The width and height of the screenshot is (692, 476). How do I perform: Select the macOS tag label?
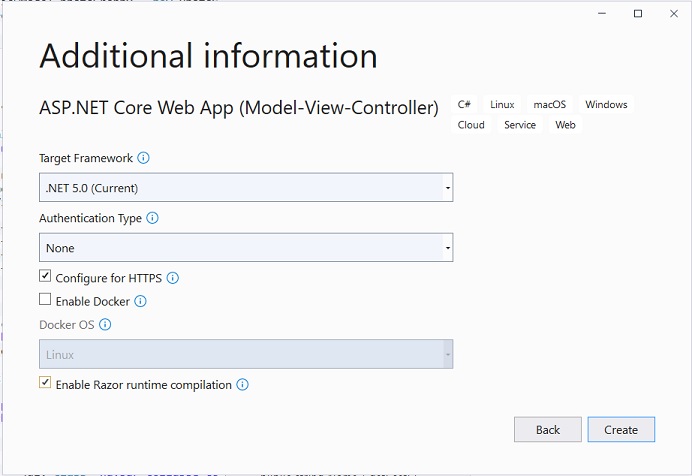[549, 105]
